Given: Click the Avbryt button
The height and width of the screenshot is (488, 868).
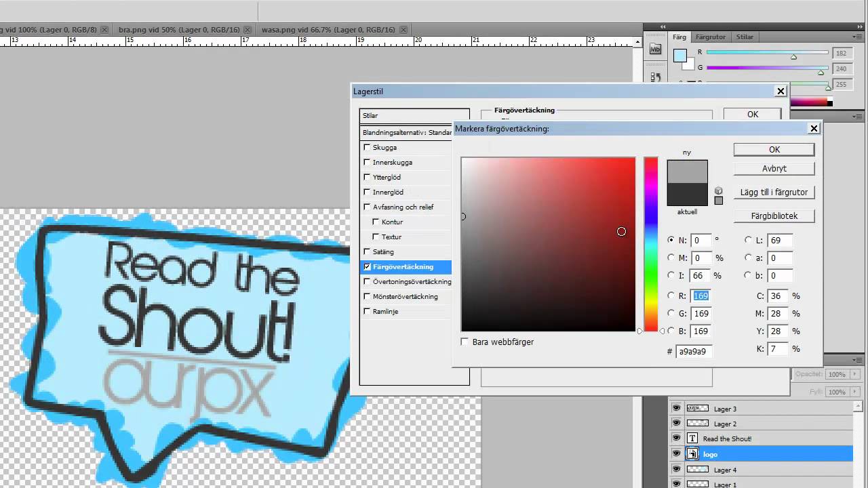Looking at the screenshot, I should pyautogui.click(x=774, y=168).
